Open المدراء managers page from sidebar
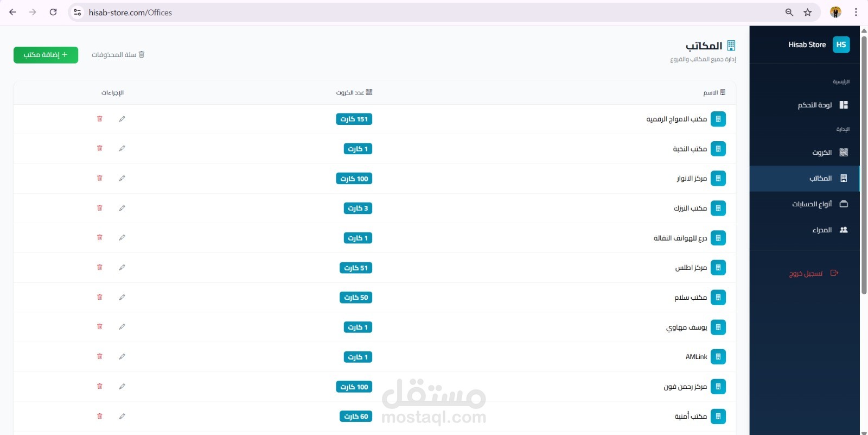The image size is (868, 435). 805,230
